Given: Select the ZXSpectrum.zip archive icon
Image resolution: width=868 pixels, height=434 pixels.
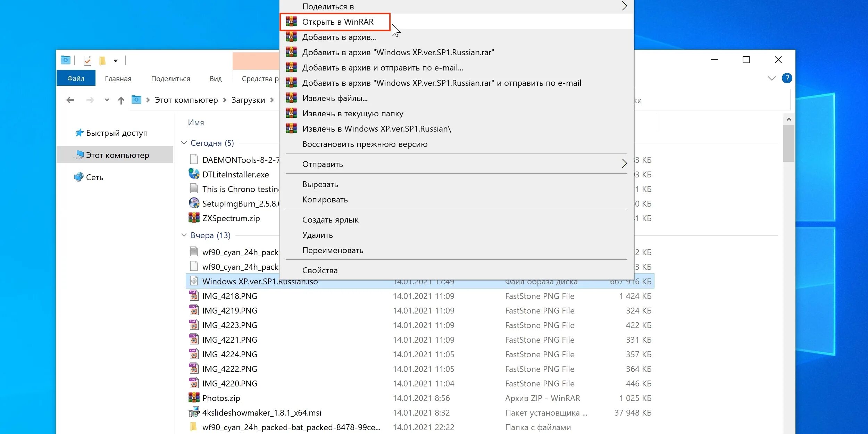Looking at the screenshot, I should click(x=194, y=218).
